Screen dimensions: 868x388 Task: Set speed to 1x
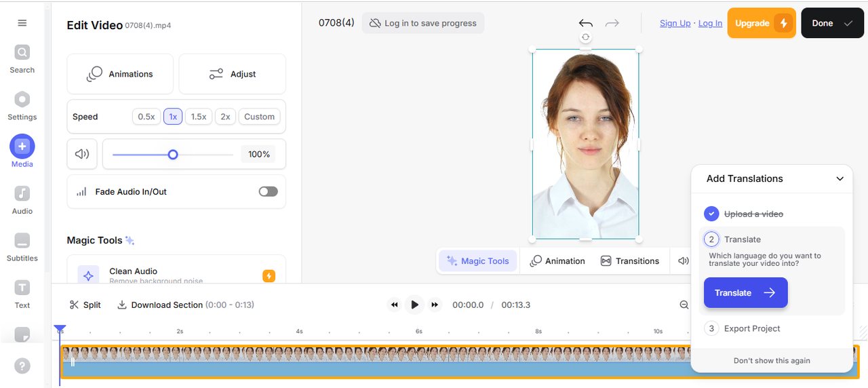173,117
